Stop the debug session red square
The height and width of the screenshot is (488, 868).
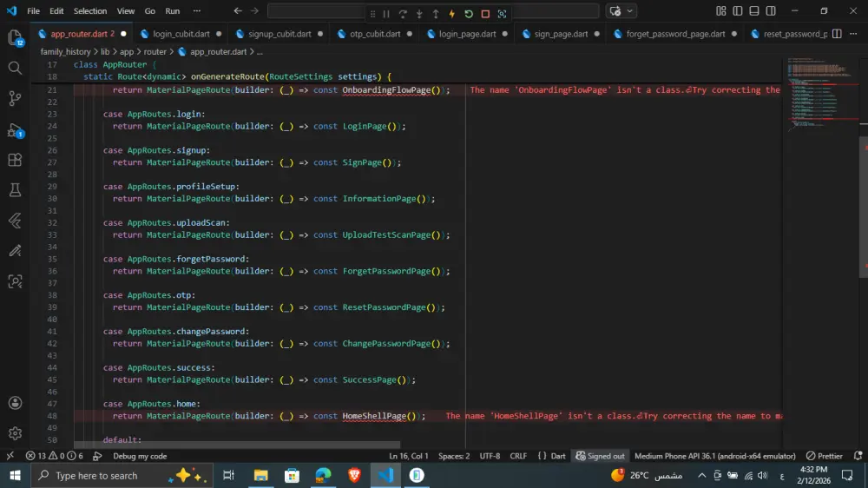point(485,14)
